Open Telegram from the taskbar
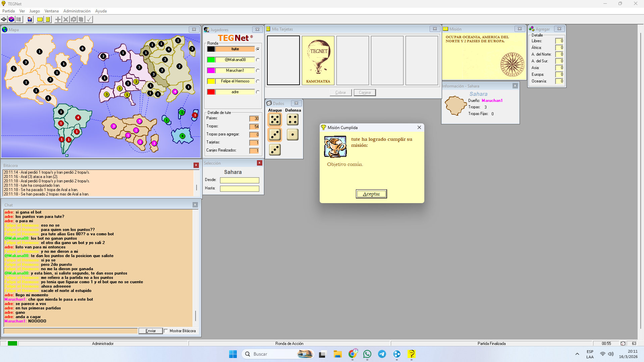This screenshot has width=644, height=362. 382,354
